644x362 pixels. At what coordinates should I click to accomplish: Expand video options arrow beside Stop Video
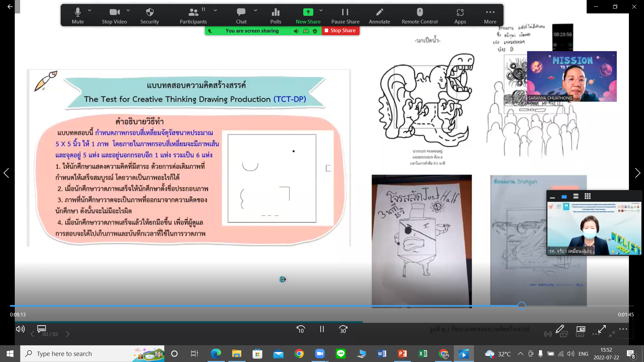(x=128, y=11)
